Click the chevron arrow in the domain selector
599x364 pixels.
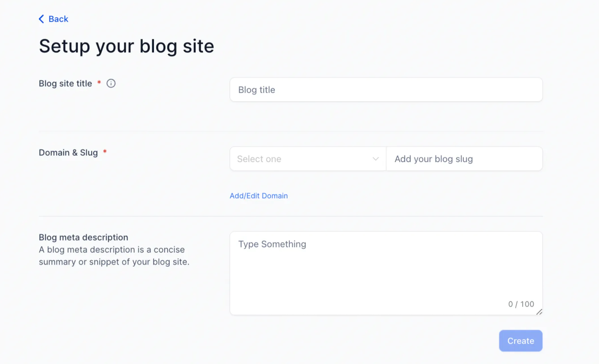tap(376, 159)
